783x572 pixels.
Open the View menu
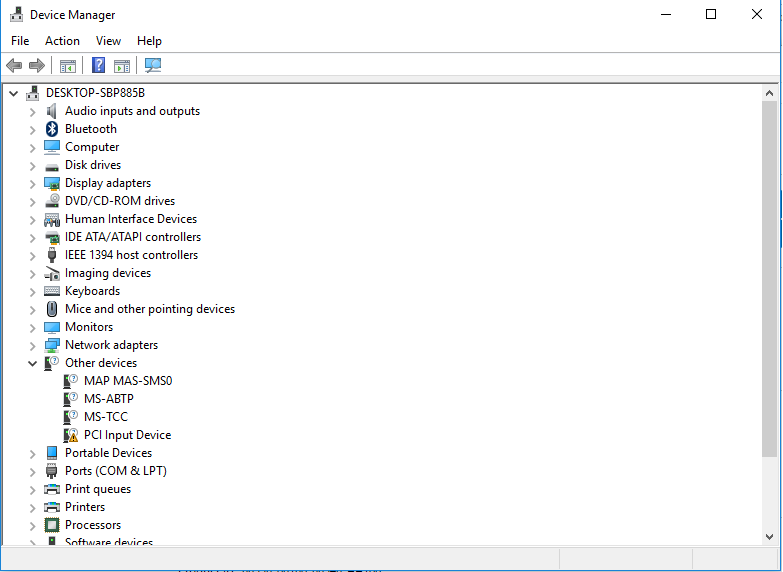coord(108,41)
